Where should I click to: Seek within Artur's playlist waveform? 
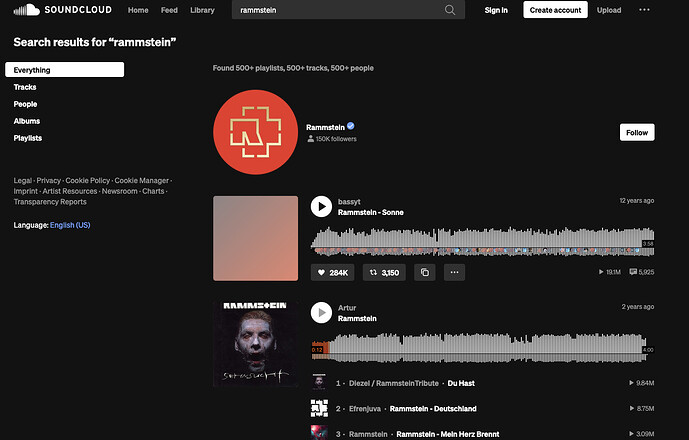click(x=482, y=347)
